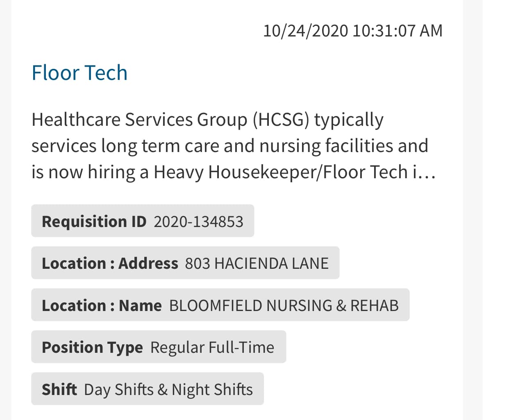
Task: Click the word 'typically' in the description
Action: click(x=348, y=120)
